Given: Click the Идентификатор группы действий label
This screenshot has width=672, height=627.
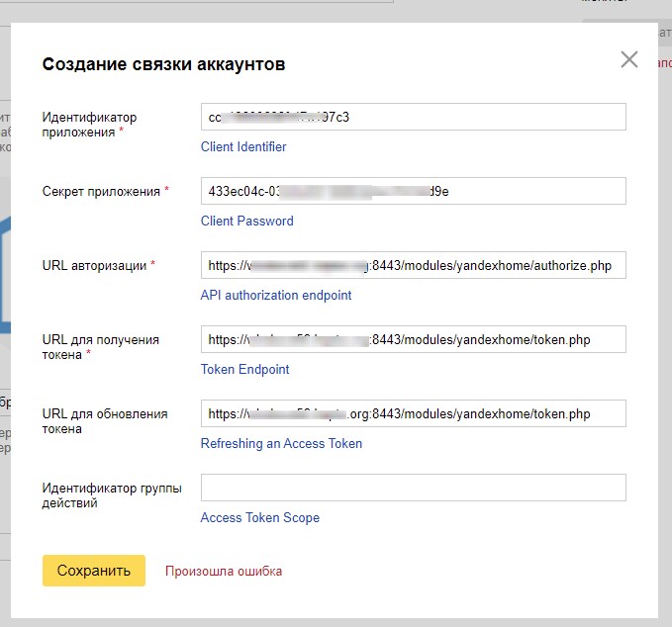Looking at the screenshot, I should click(112, 495).
